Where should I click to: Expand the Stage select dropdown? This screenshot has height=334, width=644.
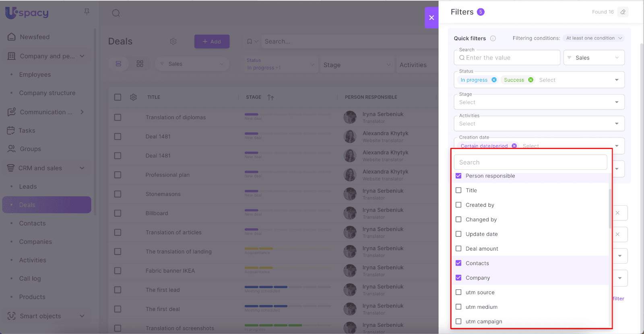coord(539,102)
